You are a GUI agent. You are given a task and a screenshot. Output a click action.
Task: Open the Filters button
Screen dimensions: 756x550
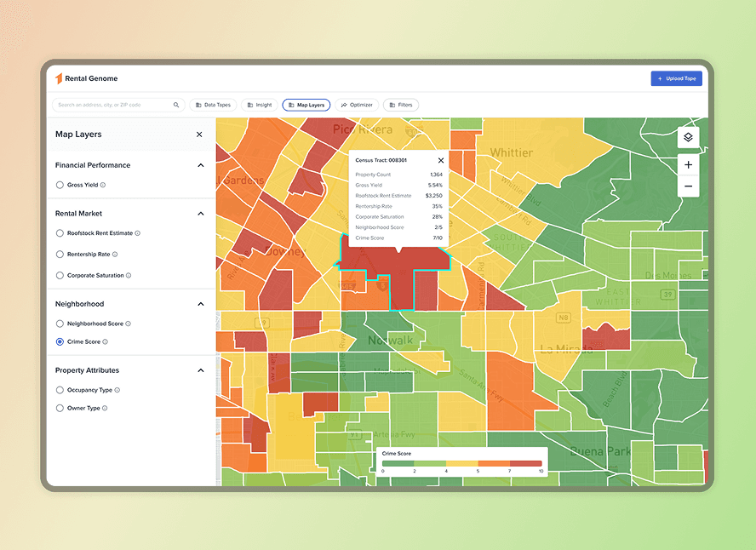click(401, 105)
